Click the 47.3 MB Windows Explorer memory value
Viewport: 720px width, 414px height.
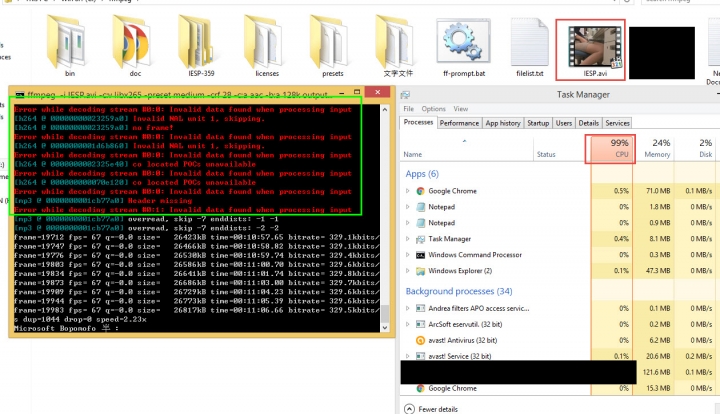click(658, 271)
